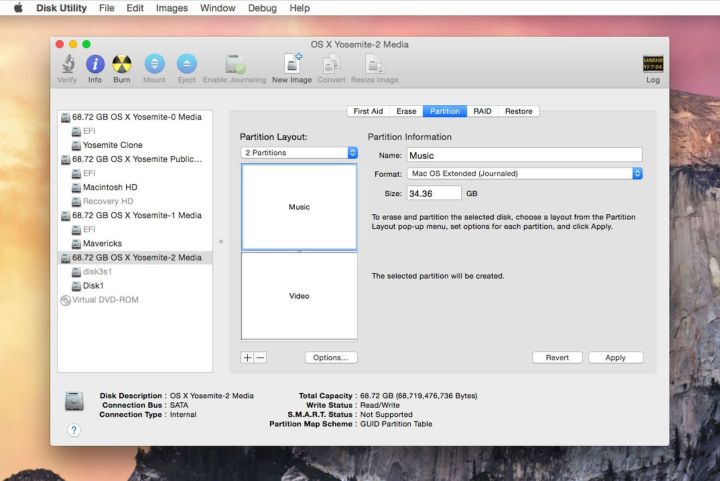Viewport: 720px width, 481px height.
Task: Click the Apply button
Action: click(615, 358)
